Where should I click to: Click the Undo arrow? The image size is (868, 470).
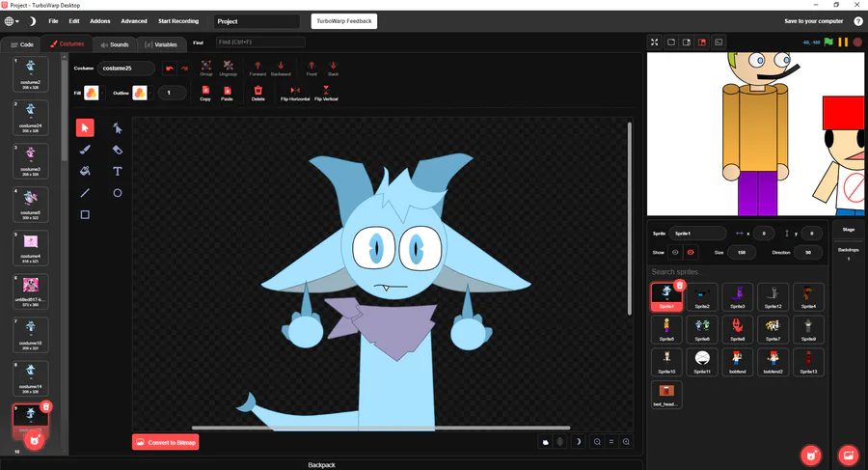click(x=170, y=69)
